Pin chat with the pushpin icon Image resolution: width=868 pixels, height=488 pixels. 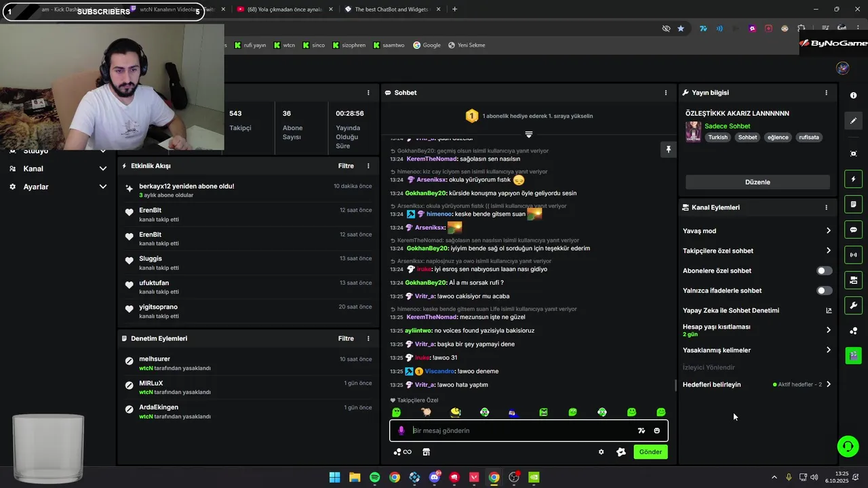pos(668,150)
